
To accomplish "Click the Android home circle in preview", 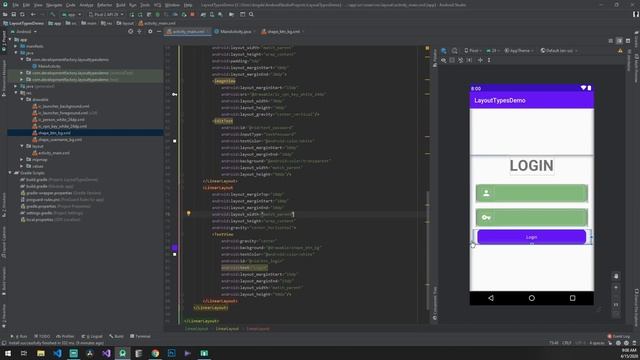I will [531, 298].
